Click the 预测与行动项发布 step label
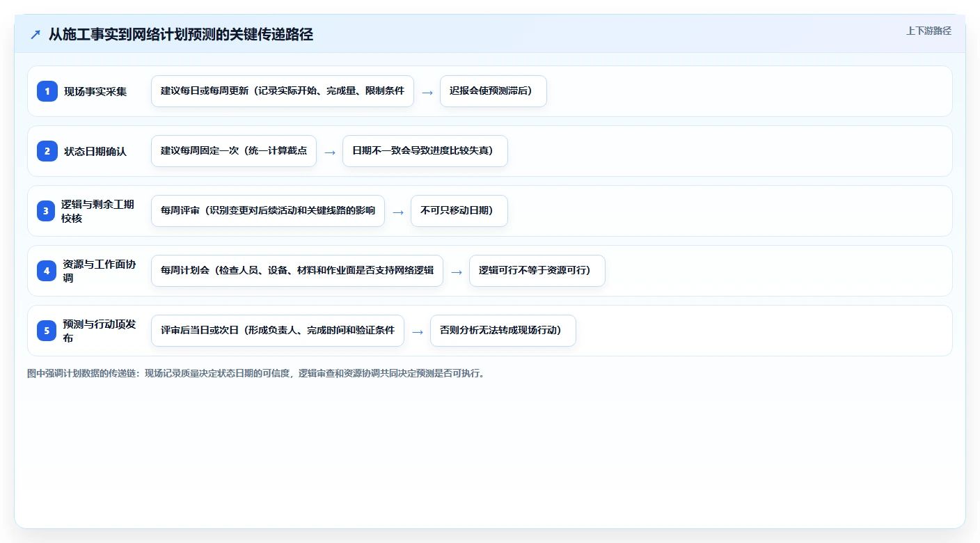This screenshot has width=980, height=543. 100,331
